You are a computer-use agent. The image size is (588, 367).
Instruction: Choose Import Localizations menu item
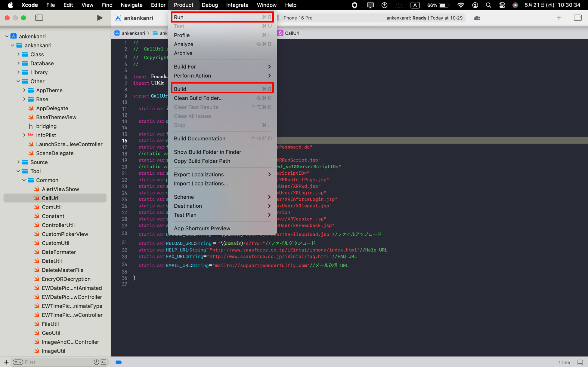click(x=222, y=184)
